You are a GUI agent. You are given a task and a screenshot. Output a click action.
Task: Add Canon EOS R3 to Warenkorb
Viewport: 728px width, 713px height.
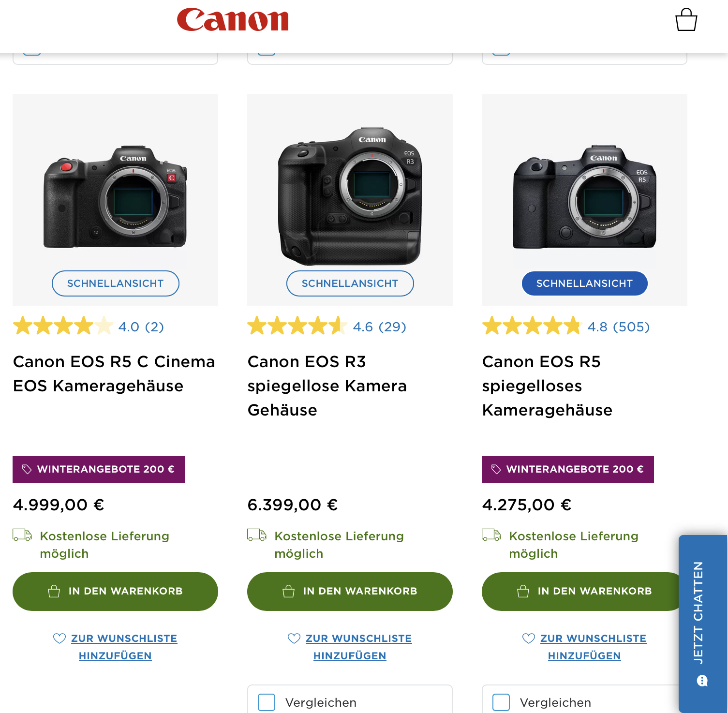click(350, 592)
